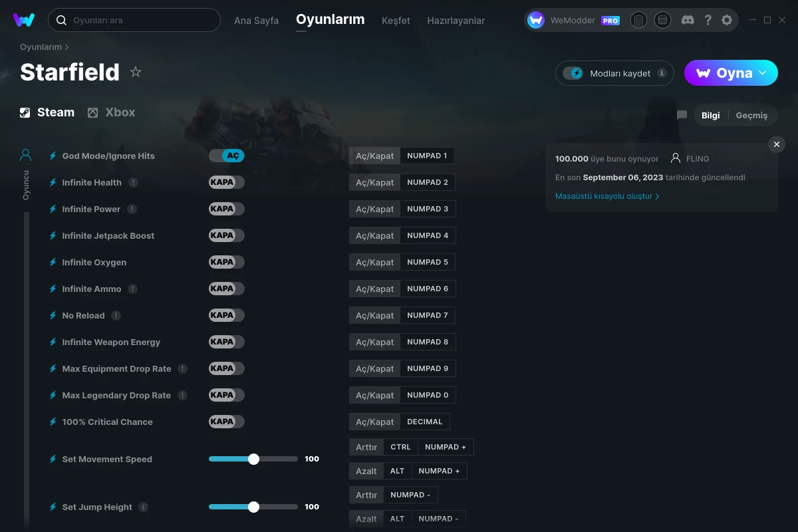798x532 pixels.
Task: Click info icon beside Max Equipment Drop Rate
Action: click(183, 368)
